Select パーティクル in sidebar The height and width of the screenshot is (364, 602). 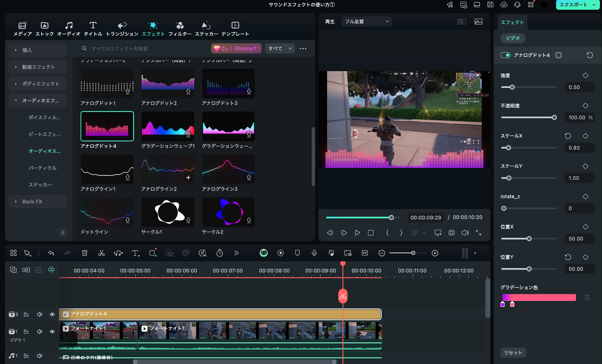(x=43, y=168)
